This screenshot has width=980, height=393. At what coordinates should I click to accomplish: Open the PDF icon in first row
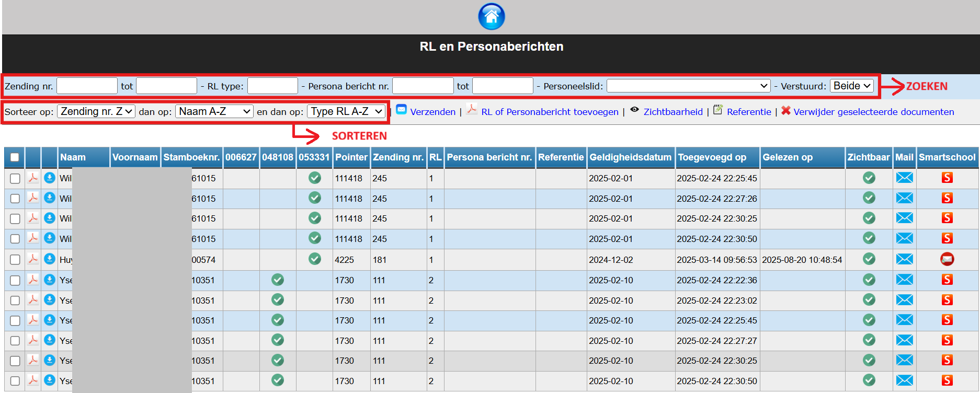point(33,178)
